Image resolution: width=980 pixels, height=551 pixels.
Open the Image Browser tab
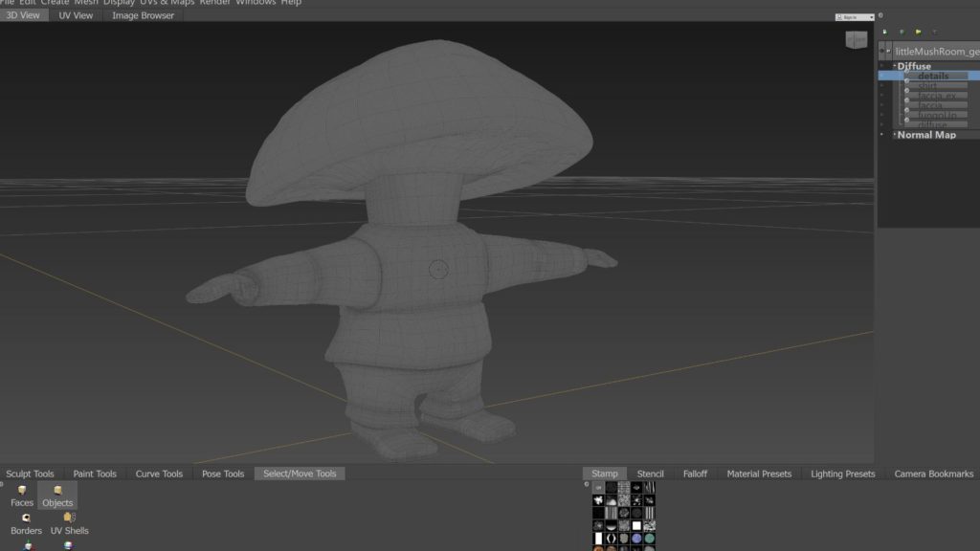(144, 15)
